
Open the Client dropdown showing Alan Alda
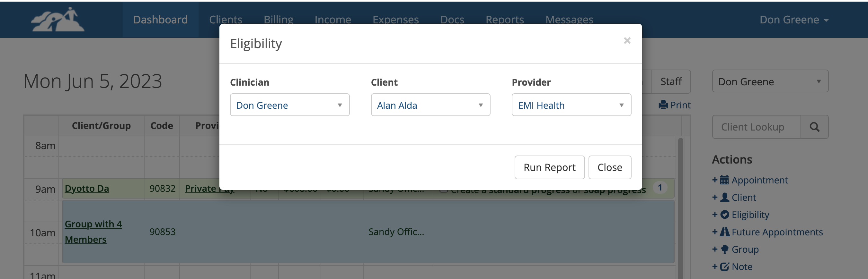point(430,105)
